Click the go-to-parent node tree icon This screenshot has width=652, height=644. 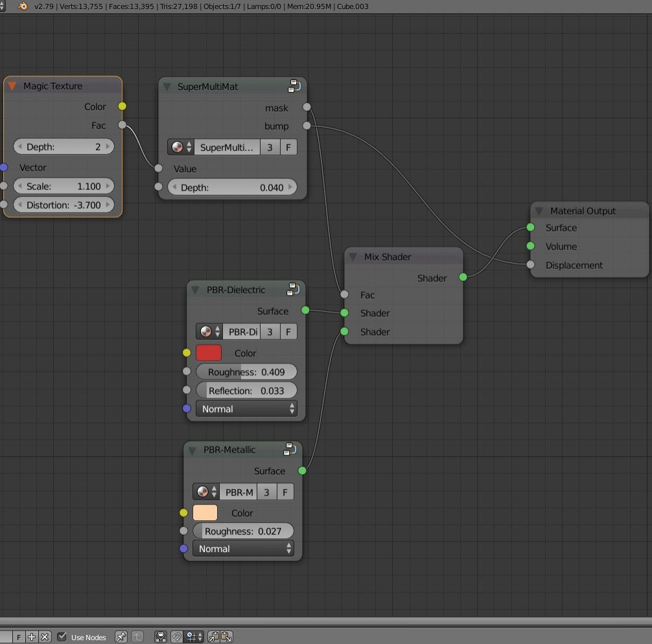(137, 637)
